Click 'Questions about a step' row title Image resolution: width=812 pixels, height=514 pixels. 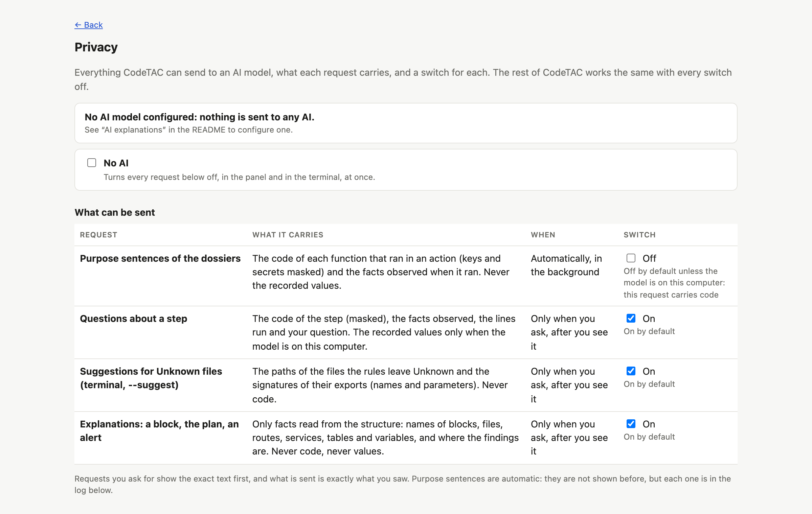click(134, 319)
